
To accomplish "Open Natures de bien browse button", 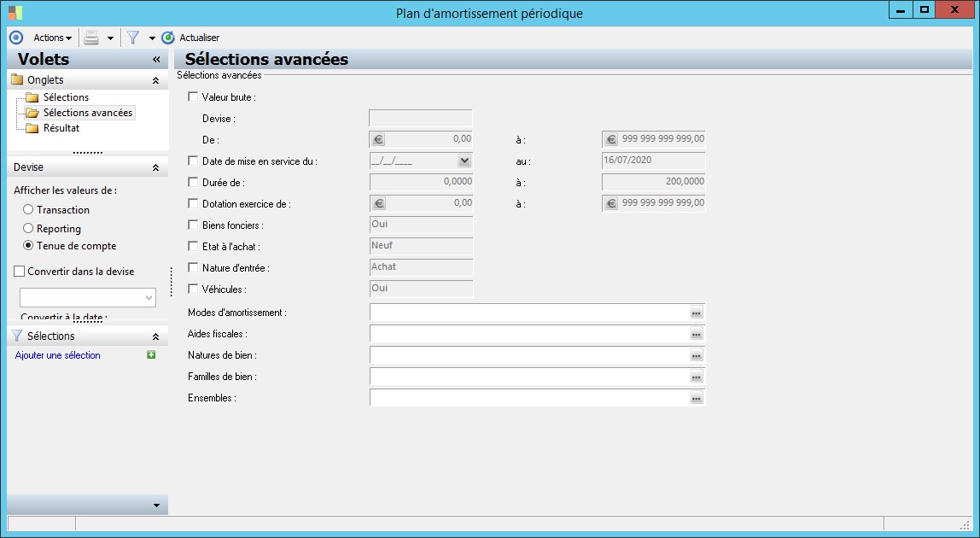I will coord(697,355).
